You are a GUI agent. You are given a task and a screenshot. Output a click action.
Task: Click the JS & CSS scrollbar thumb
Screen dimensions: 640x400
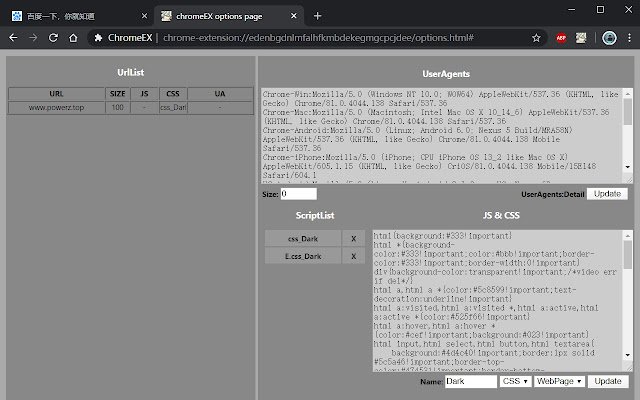pos(628,254)
